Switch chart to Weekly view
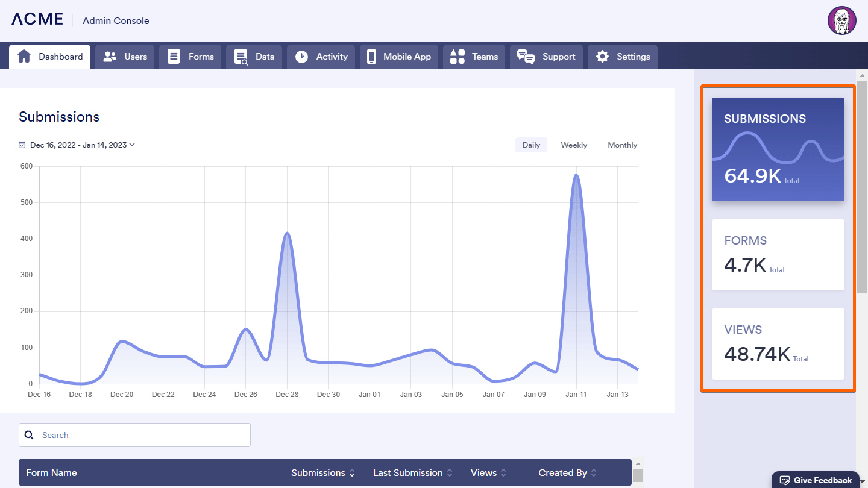The width and height of the screenshot is (868, 488). tap(573, 145)
